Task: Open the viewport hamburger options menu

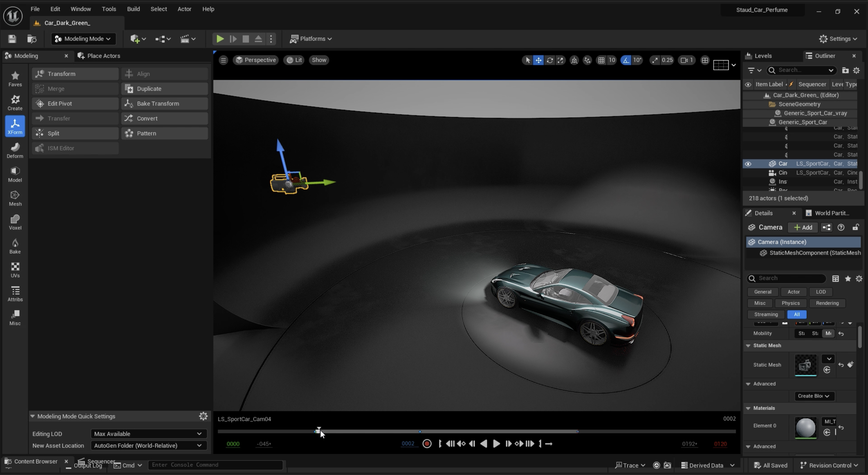Action: tap(223, 60)
